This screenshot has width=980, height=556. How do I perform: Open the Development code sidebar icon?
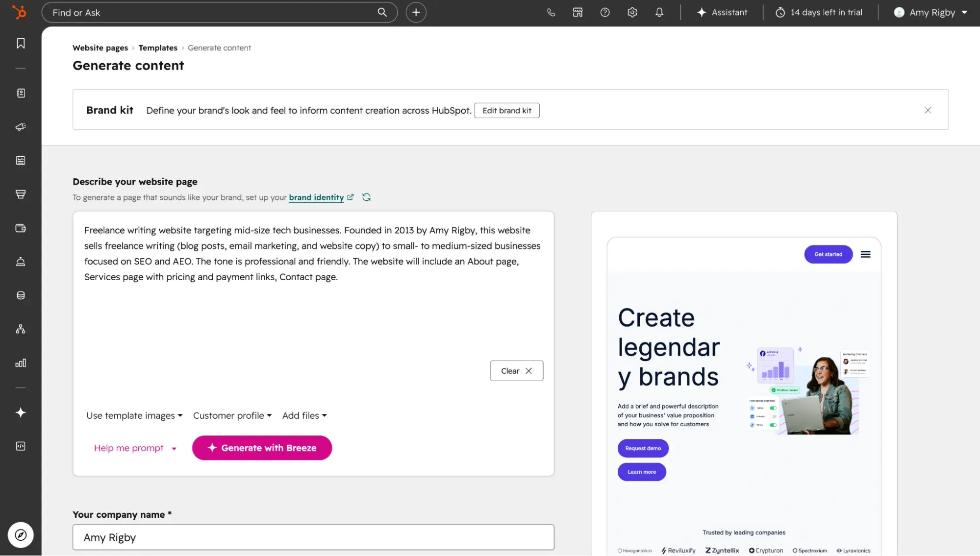pos(21,446)
